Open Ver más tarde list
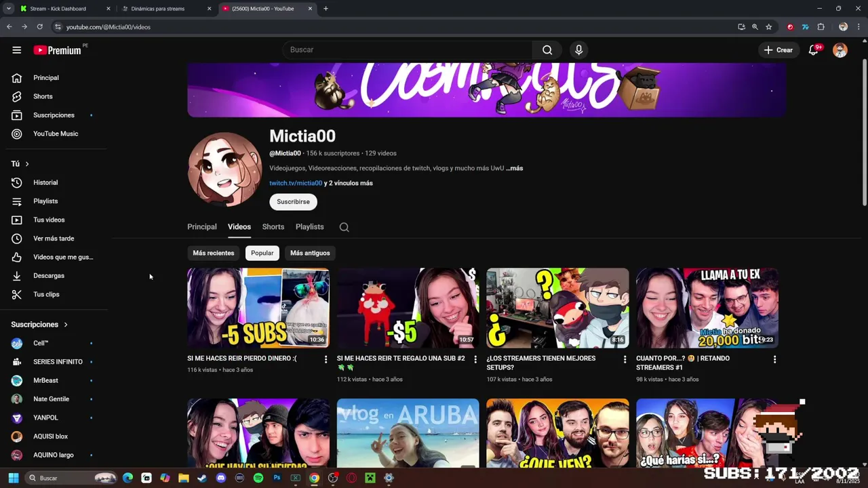Screen dimensions: 868x488 pyautogui.click(x=54, y=239)
